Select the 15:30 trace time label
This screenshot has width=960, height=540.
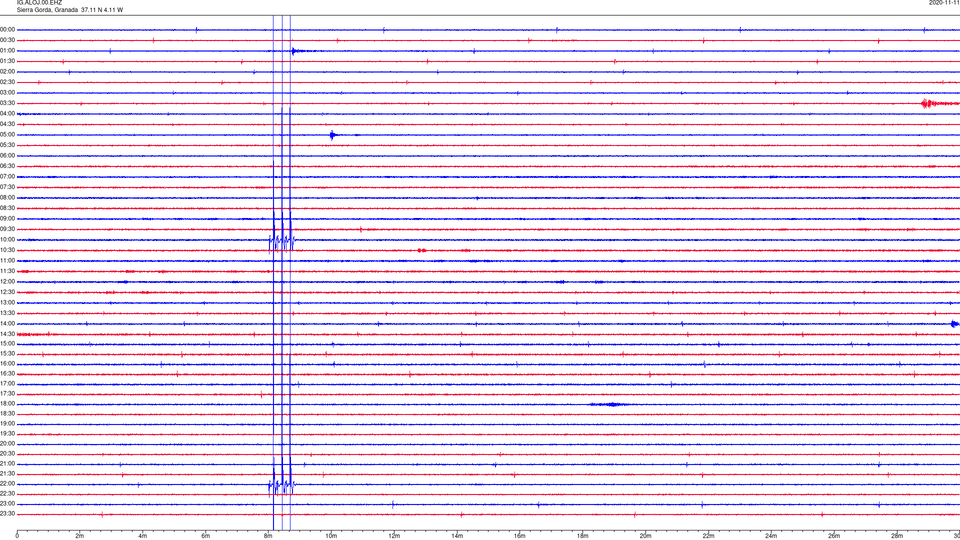pyautogui.click(x=7, y=354)
